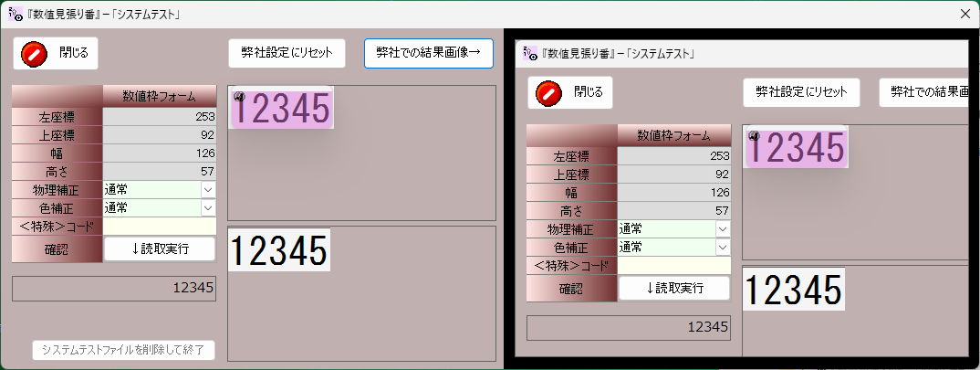Click the black-and-white 12345 processed image in the main window

pos(278,249)
